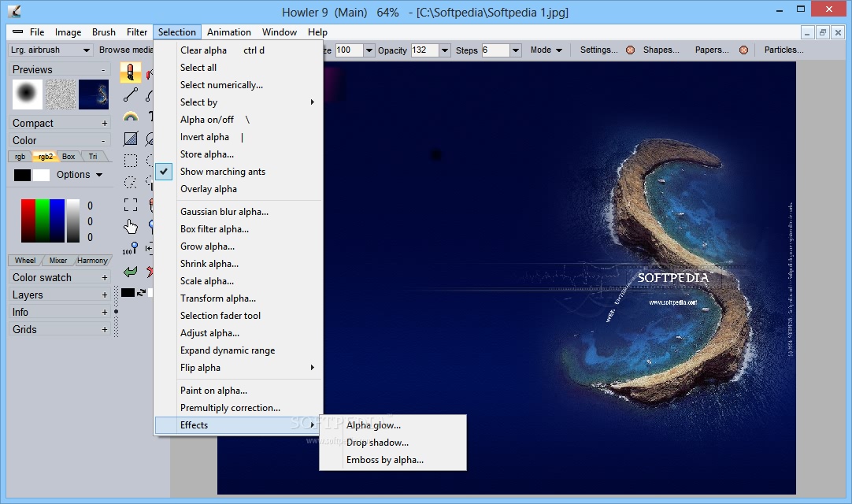Screen dimensions: 852x504
Task: Click the orange icon beside Papers
Action: coord(744,50)
